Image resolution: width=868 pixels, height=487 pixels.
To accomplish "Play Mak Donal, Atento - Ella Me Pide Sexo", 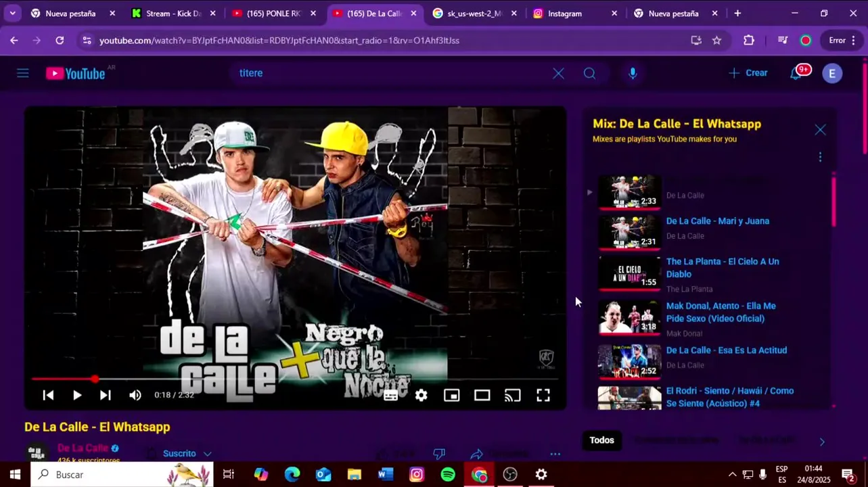I will point(721,312).
